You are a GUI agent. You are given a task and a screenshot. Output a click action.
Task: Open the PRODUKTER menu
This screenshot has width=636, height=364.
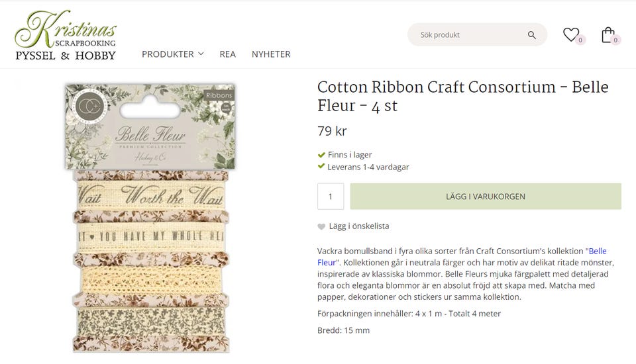[x=168, y=54]
